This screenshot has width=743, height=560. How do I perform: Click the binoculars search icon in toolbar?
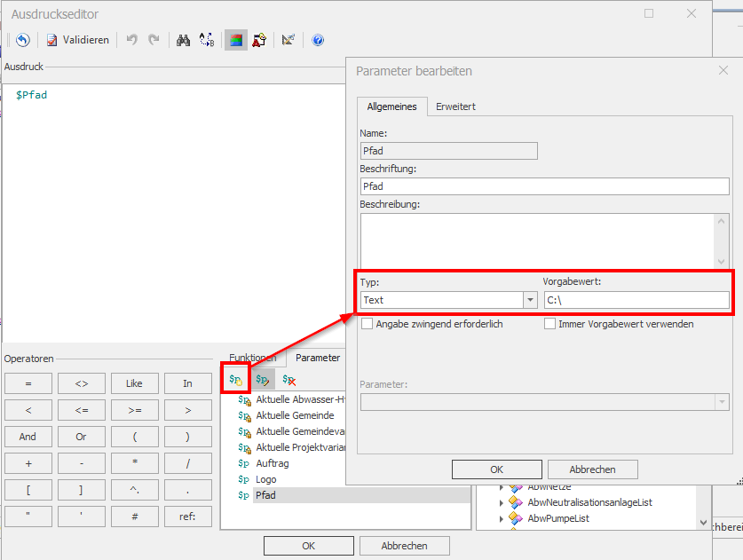(184, 40)
